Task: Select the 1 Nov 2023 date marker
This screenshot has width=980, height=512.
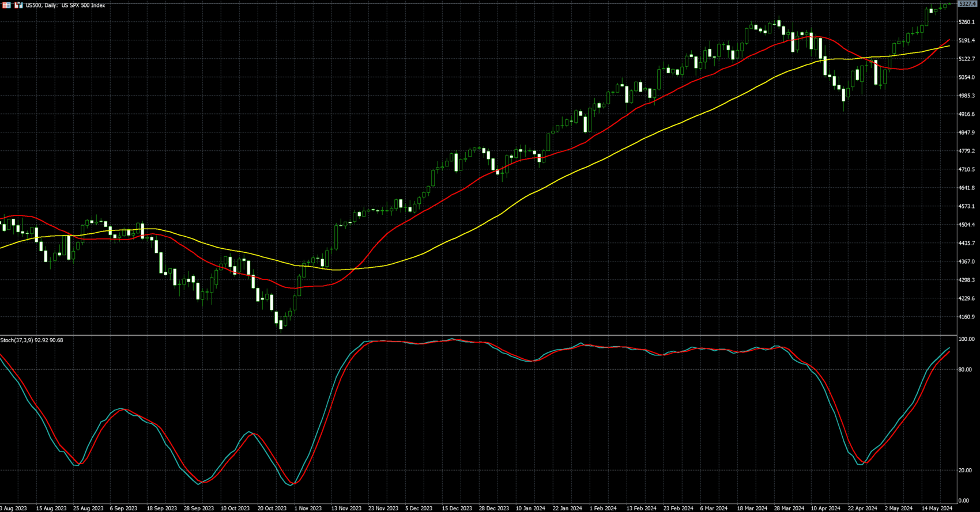Action: pos(308,509)
